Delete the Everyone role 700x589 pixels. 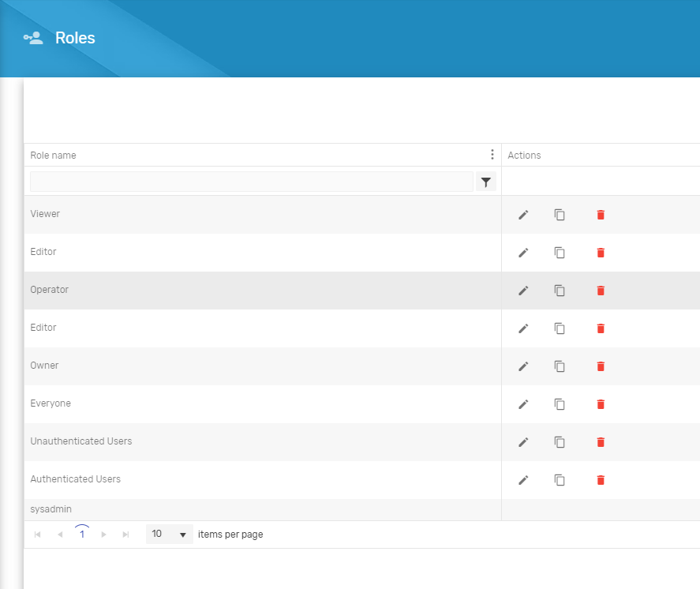[601, 404]
